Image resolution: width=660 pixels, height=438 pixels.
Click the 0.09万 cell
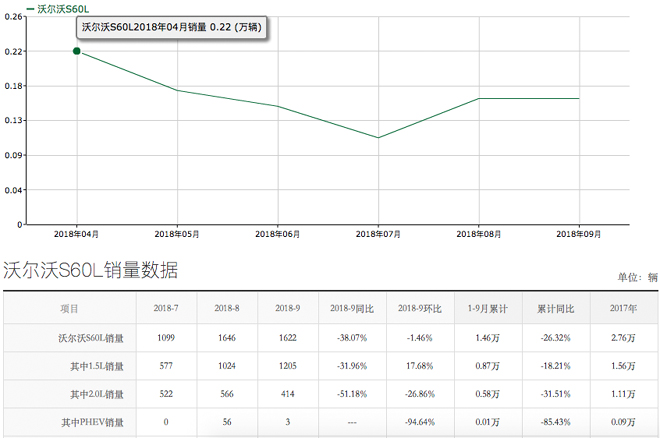pos(623,422)
